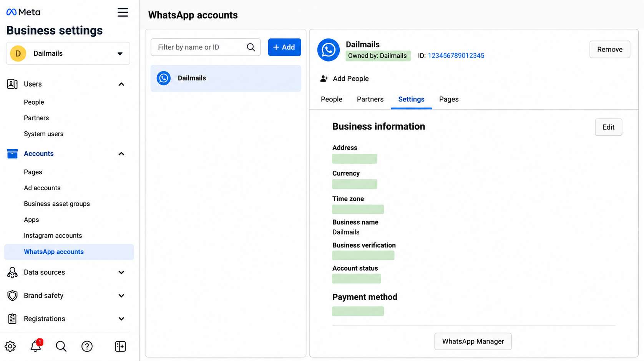Viewport: 644px width, 361px height.
Task: Click WhatsApp icon in Dailmails list row
Action: 164,78
